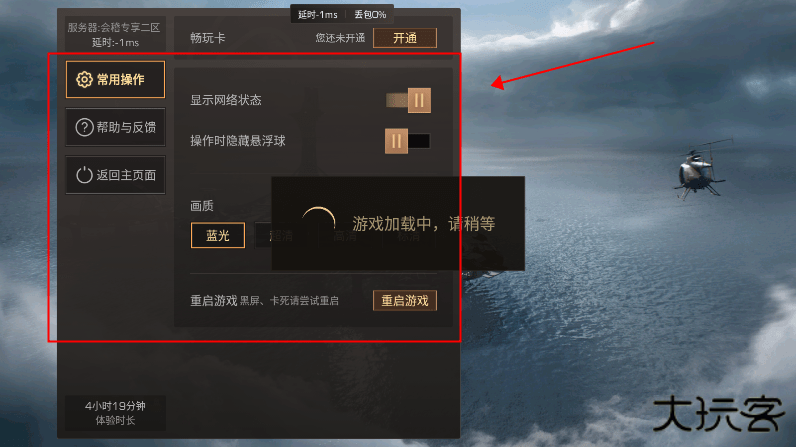Image resolution: width=796 pixels, height=447 pixels.
Task: Click the gear icon beside 常用操作
Action: tap(84, 80)
